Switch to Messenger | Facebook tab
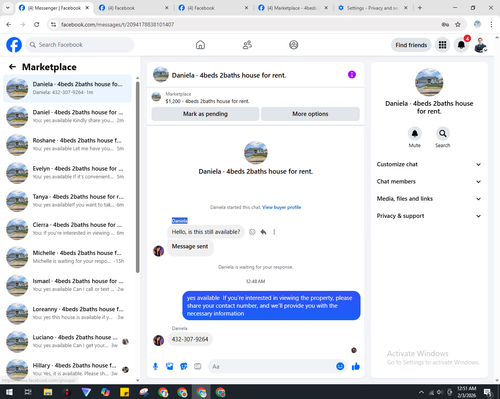 54,8
